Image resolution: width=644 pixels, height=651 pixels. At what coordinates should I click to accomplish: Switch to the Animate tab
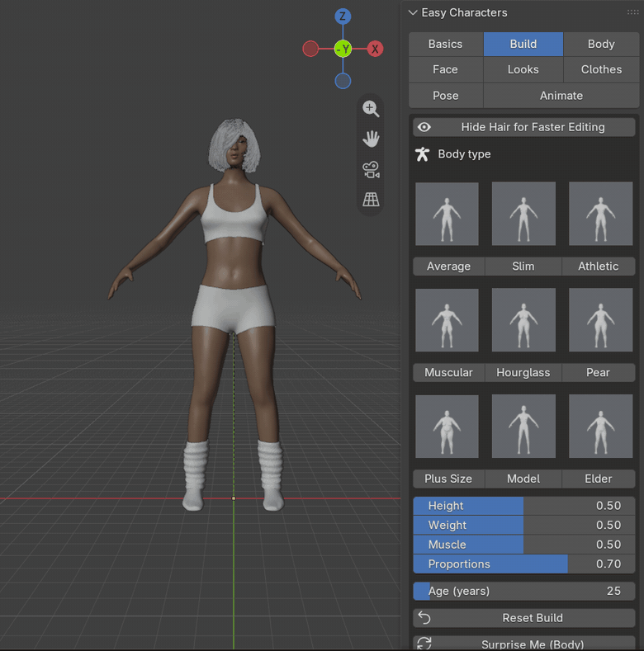pyautogui.click(x=561, y=96)
